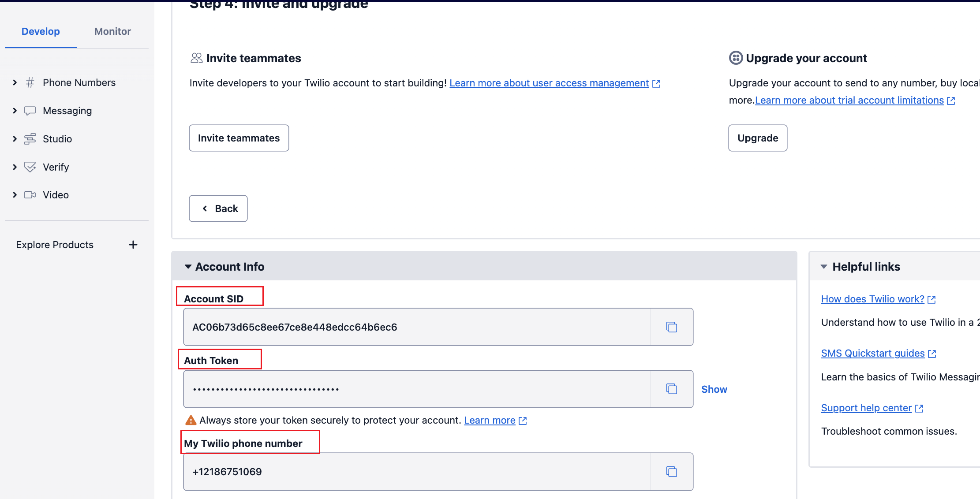
Task: Select the Develop tab
Action: (x=41, y=31)
